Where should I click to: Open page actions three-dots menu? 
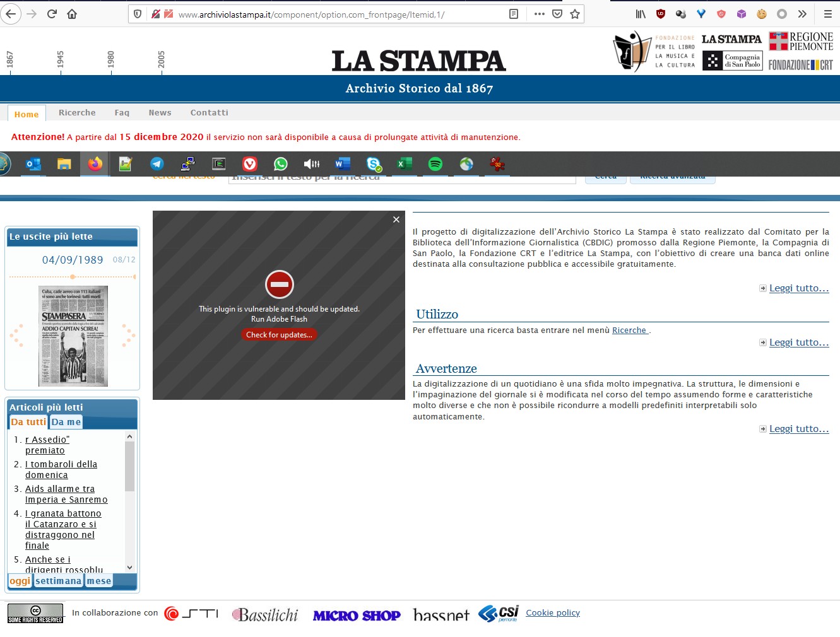click(x=539, y=14)
